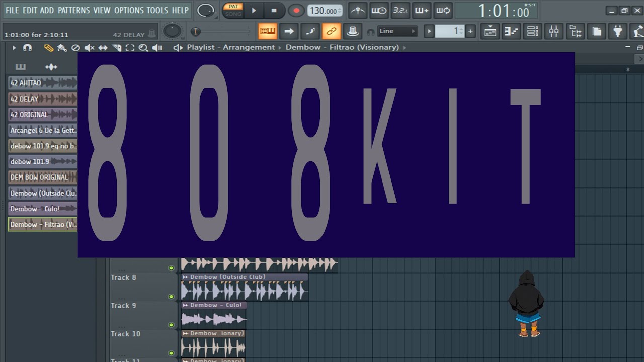The image size is (644, 362).
Task: Stop playback with the stop button
Action: (x=274, y=10)
